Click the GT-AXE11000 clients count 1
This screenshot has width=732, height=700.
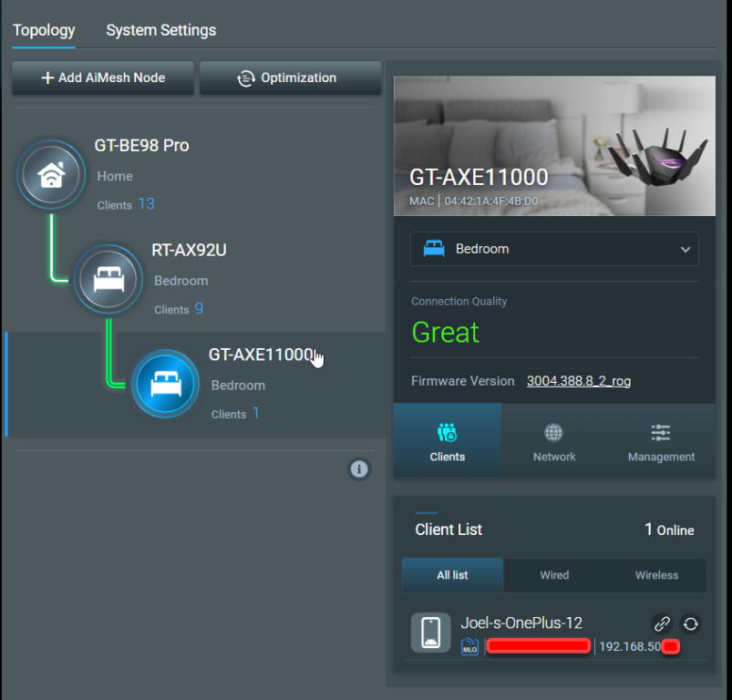click(256, 413)
